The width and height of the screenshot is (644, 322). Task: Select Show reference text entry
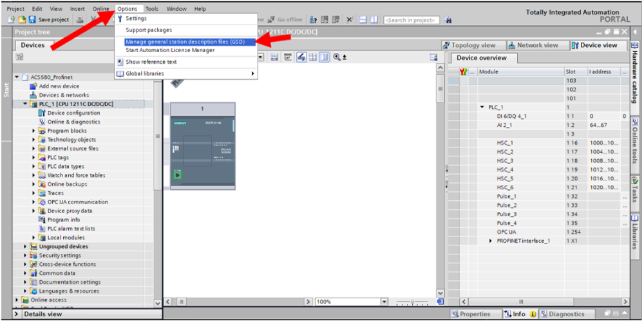pos(186,62)
